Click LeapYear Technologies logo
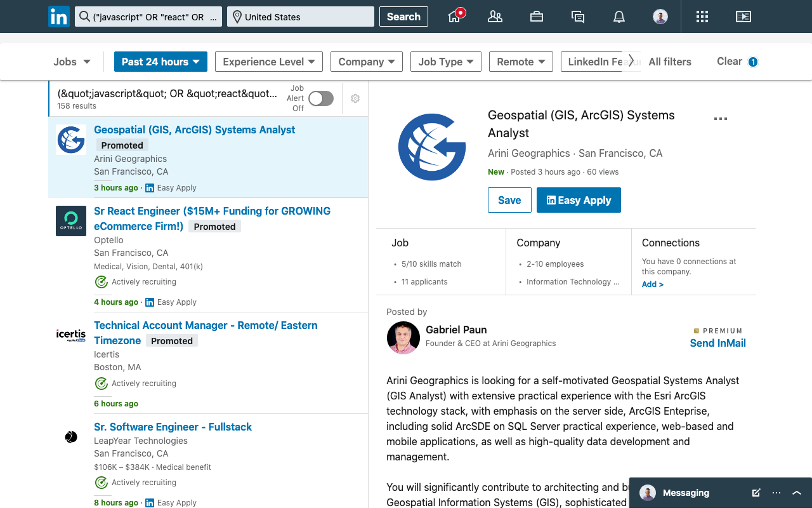Viewport: 812px width, 508px height. click(x=71, y=437)
